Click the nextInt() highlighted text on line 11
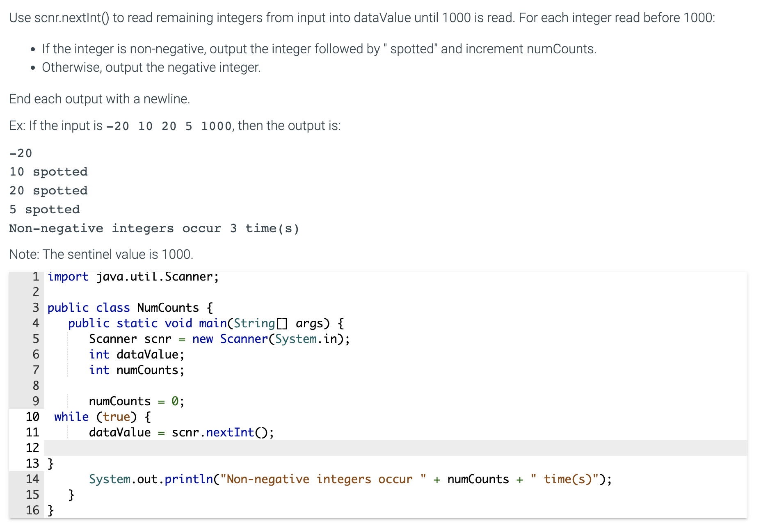Image resolution: width=761 pixels, height=532 pixels. pyautogui.click(x=230, y=432)
